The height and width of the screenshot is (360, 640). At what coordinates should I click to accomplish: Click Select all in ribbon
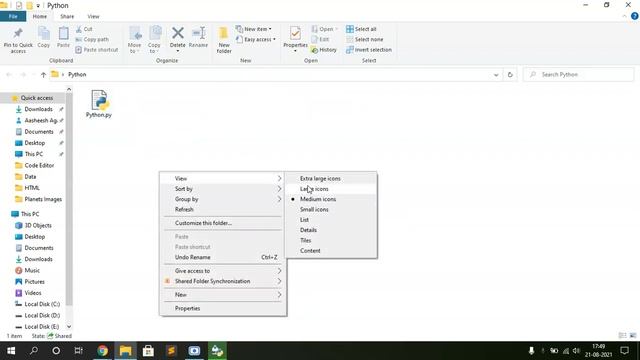(x=361, y=29)
